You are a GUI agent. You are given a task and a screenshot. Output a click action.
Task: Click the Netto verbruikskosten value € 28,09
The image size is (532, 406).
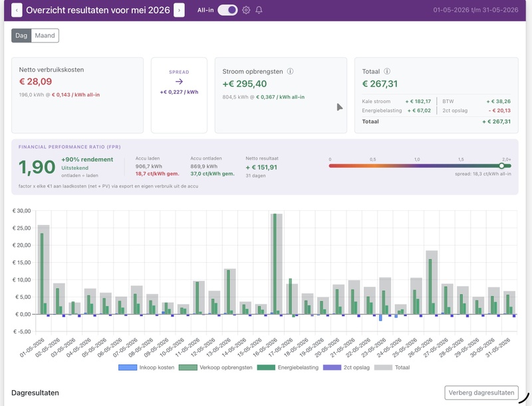pyautogui.click(x=35, y=81)
